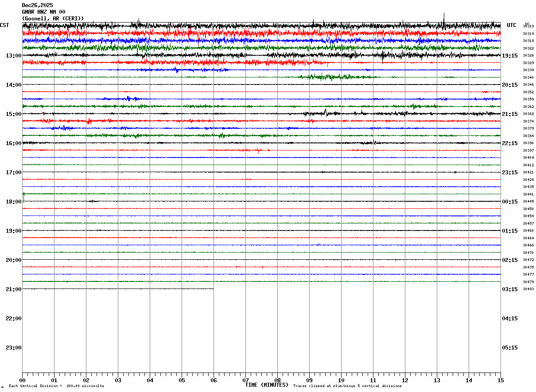Select the "10" minute axis label

point(341,380)
